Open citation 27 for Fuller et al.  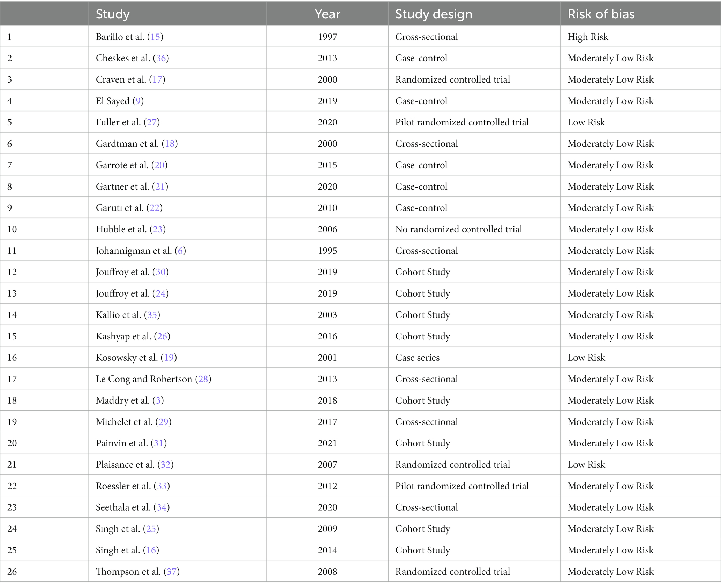point(152,122)
